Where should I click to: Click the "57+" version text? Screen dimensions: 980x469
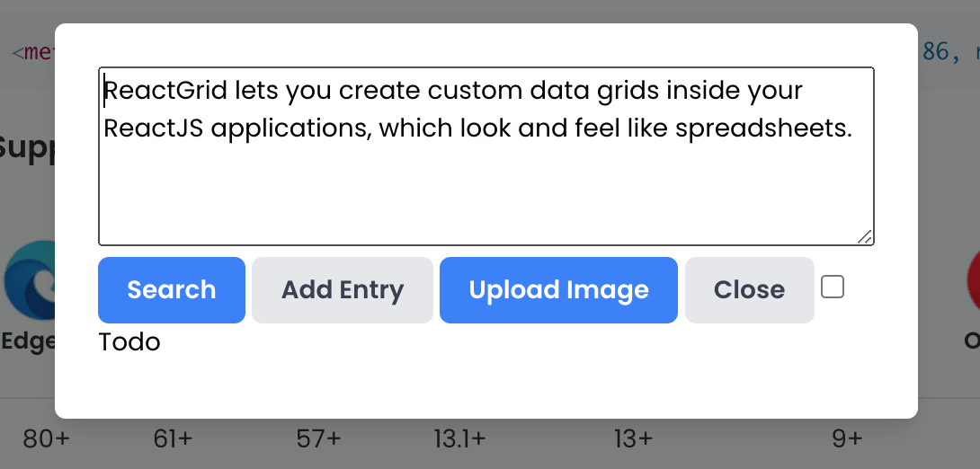(x=319, y=439)
